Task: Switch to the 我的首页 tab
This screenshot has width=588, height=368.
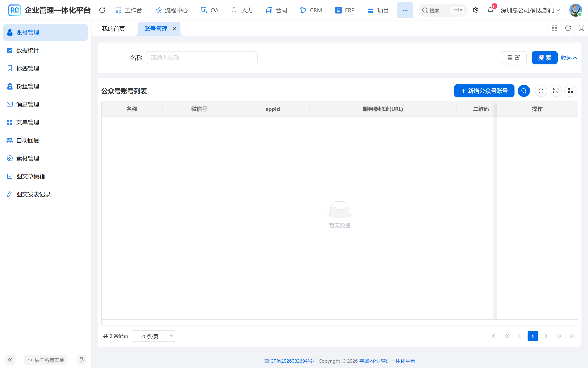Action: pyautogui.click(x=114, y=29)
